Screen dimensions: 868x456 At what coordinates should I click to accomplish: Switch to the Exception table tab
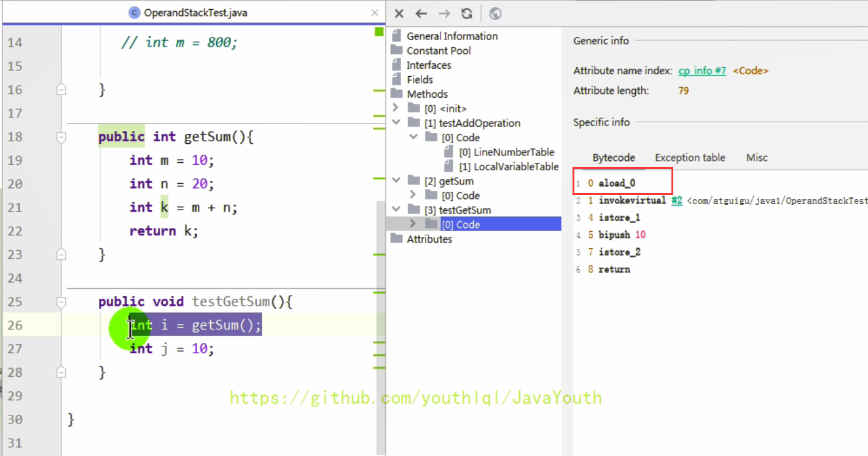pos(689,157)
